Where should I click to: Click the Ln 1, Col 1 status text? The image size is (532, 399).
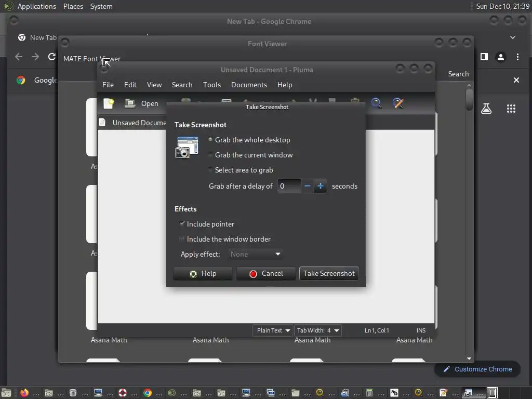[377, 330]
